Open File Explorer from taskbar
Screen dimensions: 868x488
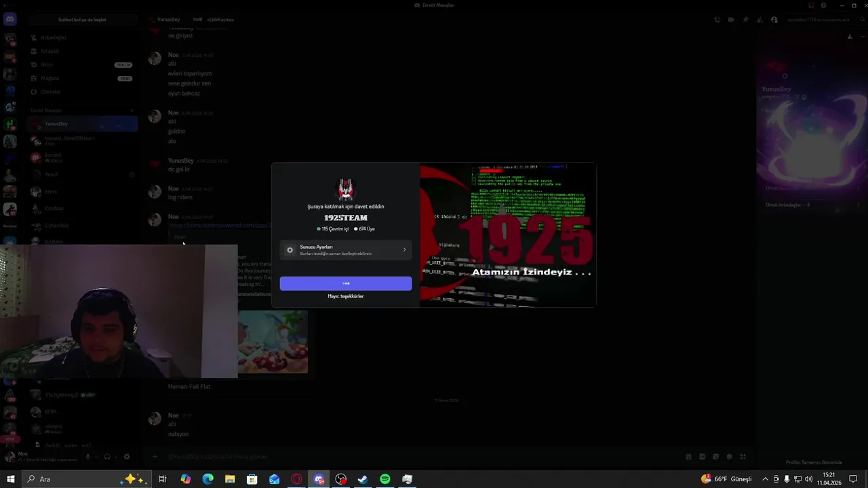coord(230,479)
